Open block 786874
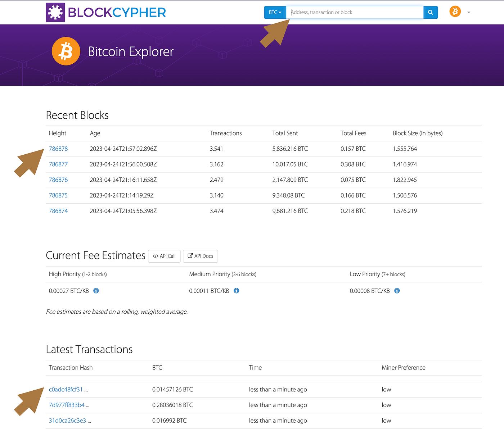 tap(58, 211)
